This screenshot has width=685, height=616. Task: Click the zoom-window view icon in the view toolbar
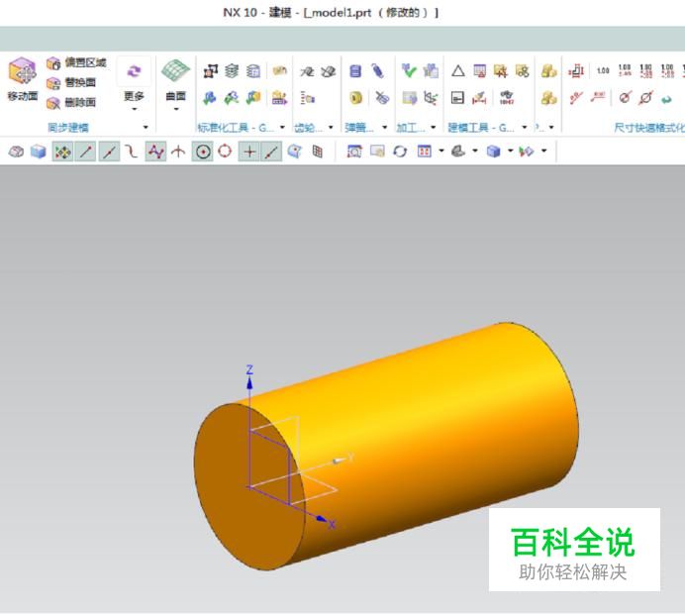point(354,152)
